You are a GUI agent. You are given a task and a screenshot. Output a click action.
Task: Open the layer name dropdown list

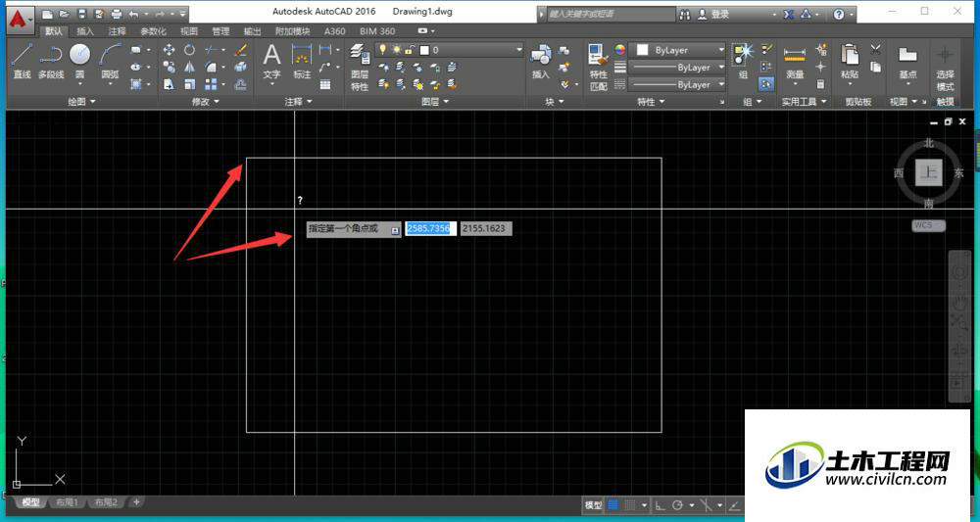pos(518,50)
